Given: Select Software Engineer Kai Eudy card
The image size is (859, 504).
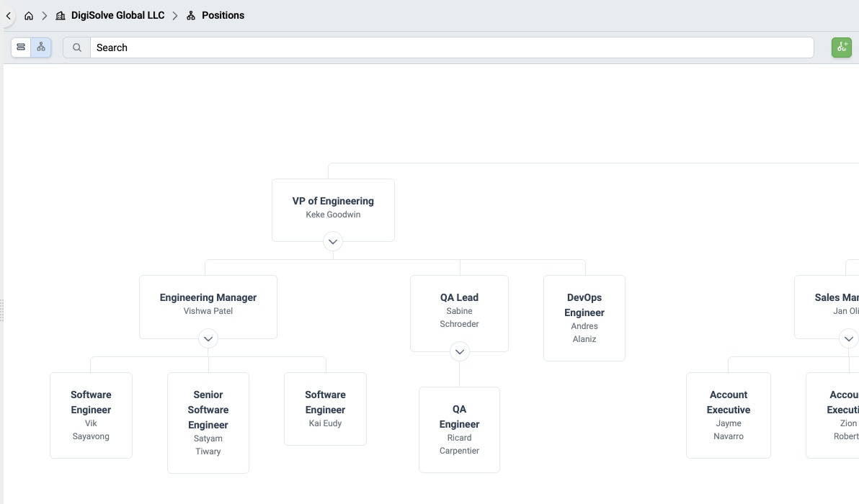Looking at the screenshot, I should point(326,409).
